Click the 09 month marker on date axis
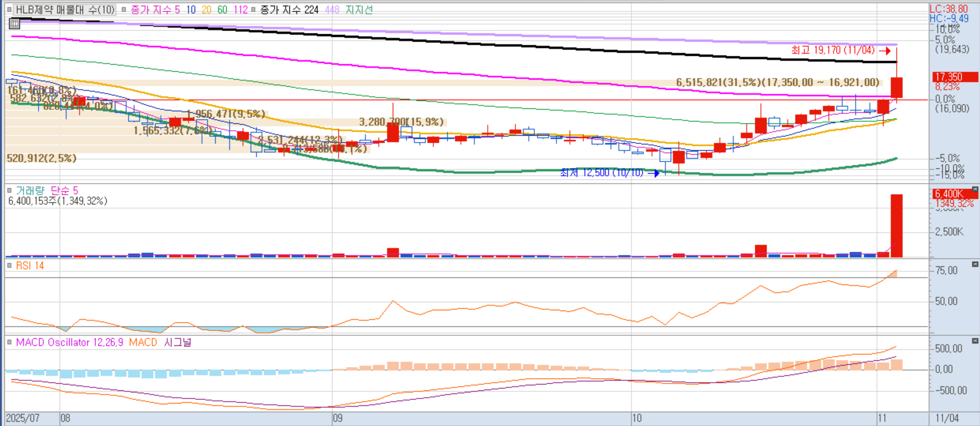Viewport: 980px width, 426px height. point(337,418)
